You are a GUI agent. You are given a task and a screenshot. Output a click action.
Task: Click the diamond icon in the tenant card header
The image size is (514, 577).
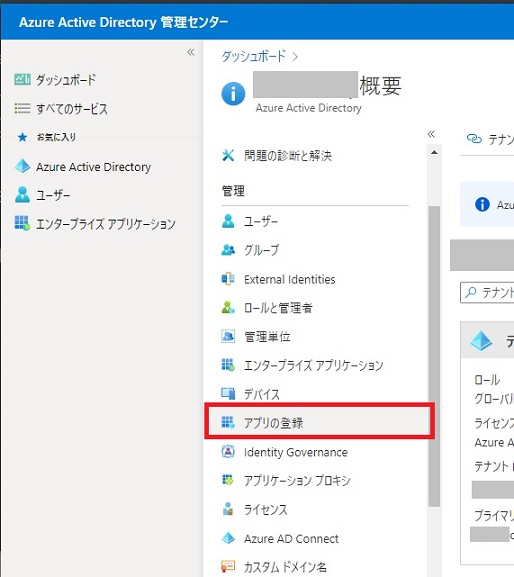pos(481,340)
